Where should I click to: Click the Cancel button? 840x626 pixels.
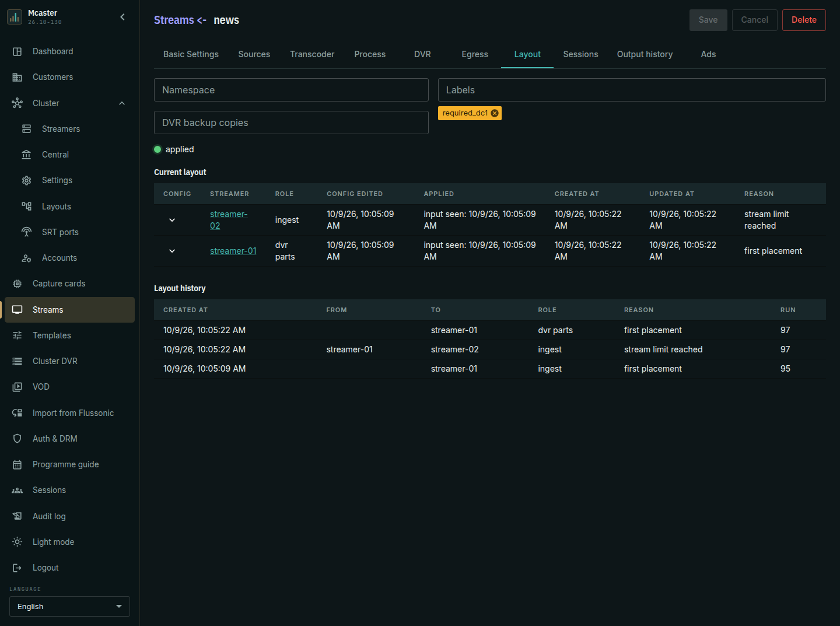click(x=754, y=20)
